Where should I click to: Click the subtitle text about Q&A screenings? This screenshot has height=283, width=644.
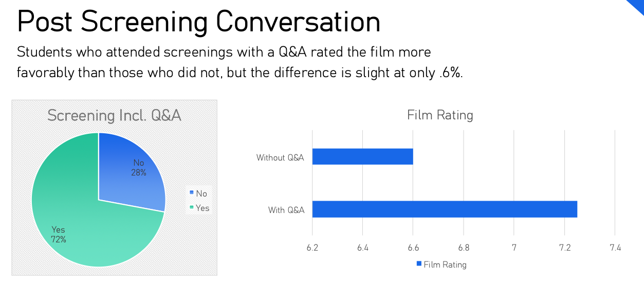point(240,62)
